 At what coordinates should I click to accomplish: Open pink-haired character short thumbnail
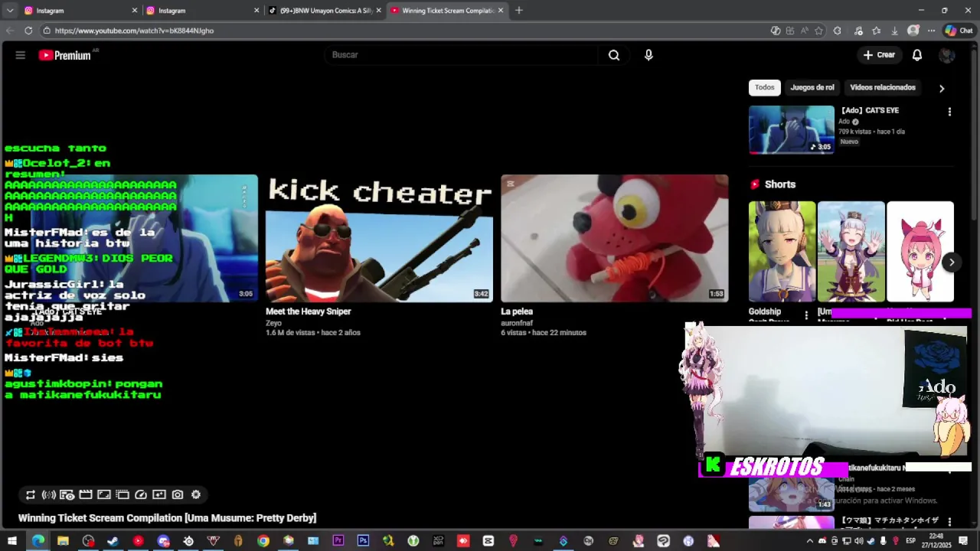[x=920, y=252]
